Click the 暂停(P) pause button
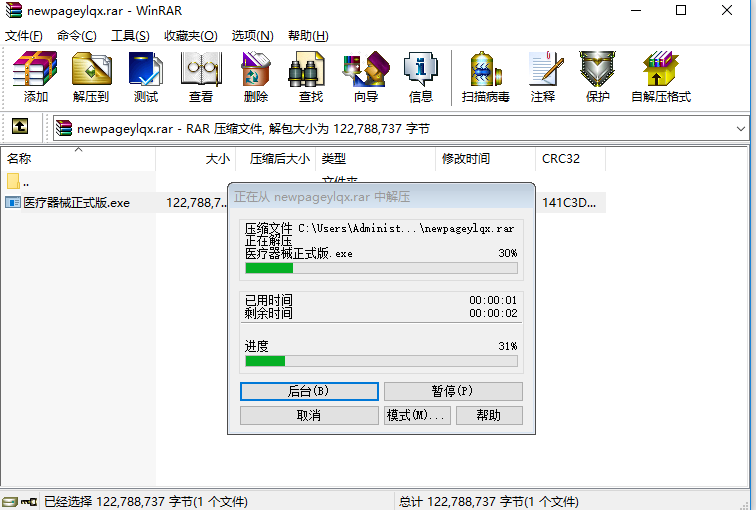Viewport: 756px width, 510px height. (453, 391)
